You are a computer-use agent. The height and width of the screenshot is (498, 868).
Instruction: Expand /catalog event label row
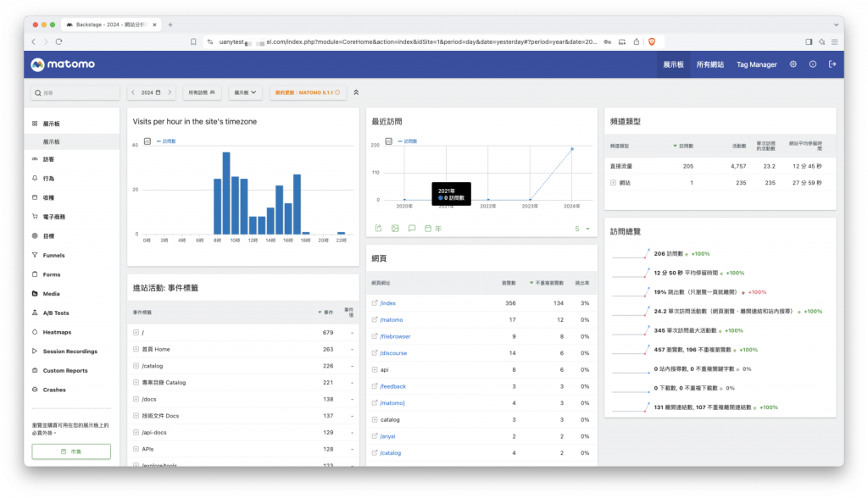click(x=136, y=366)
